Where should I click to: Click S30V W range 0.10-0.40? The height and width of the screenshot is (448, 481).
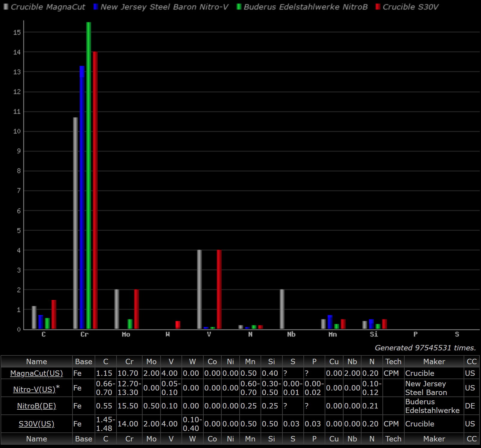[192, 424]
